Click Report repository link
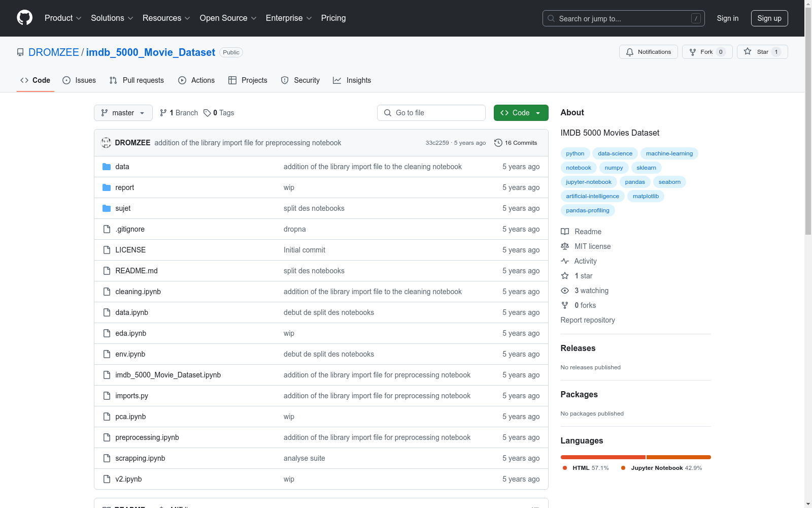 tap(588, 320)
